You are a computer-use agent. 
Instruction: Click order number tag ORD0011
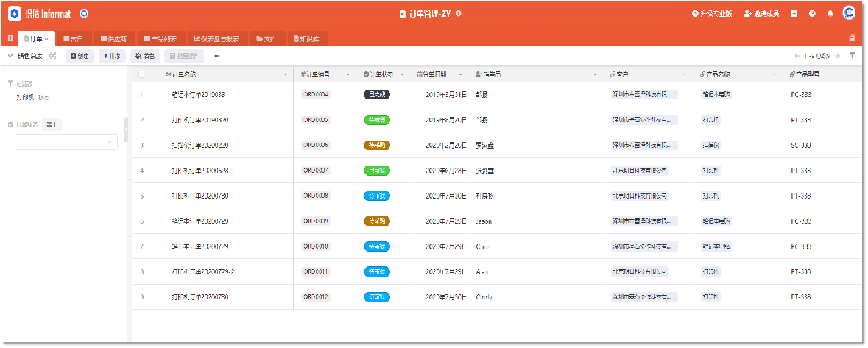pyautogui.click(x=316, y=272)
